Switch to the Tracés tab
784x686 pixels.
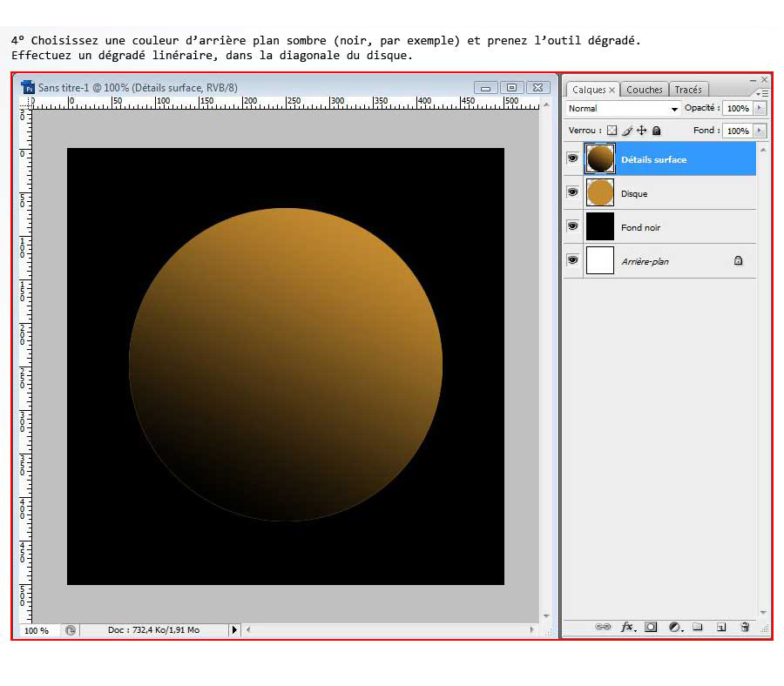coord(688,90)
